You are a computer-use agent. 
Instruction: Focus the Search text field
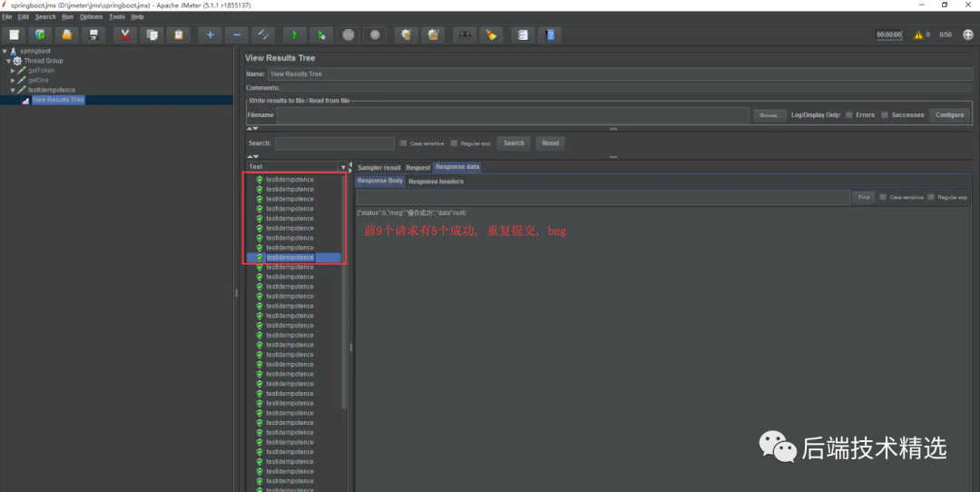(x=334, y=143)
